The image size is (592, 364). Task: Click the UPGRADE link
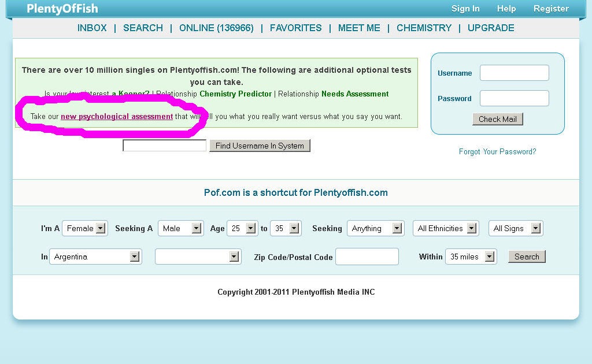coord(491,28)
